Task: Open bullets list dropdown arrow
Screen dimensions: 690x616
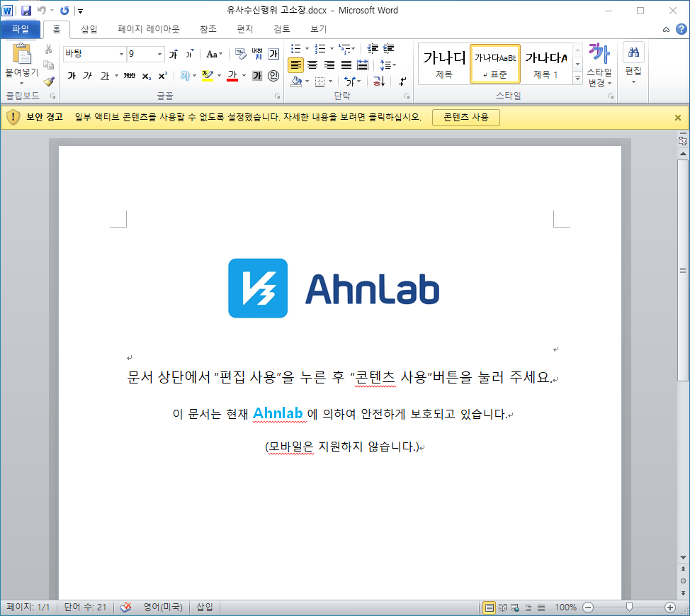Action: [307, 48]
